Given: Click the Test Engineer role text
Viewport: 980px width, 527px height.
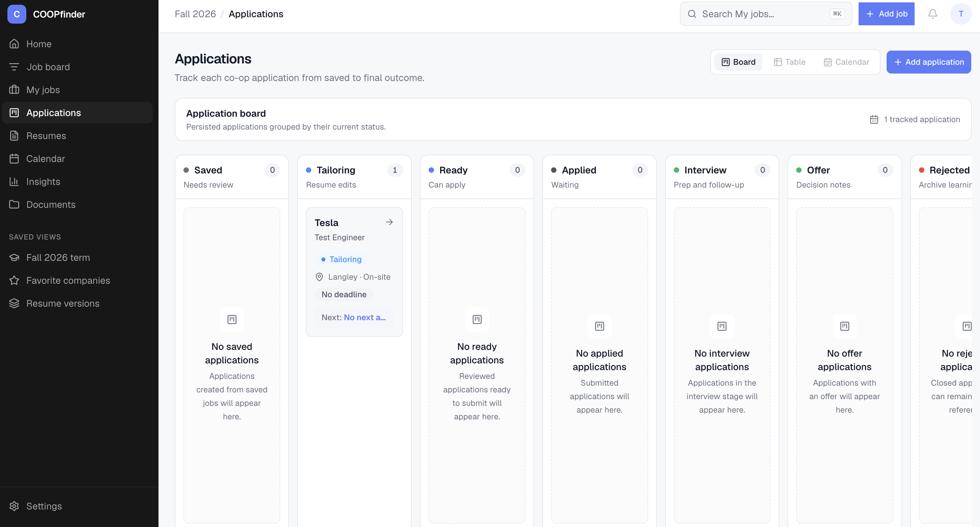Looking at the screenshot, I should [339, 238].
